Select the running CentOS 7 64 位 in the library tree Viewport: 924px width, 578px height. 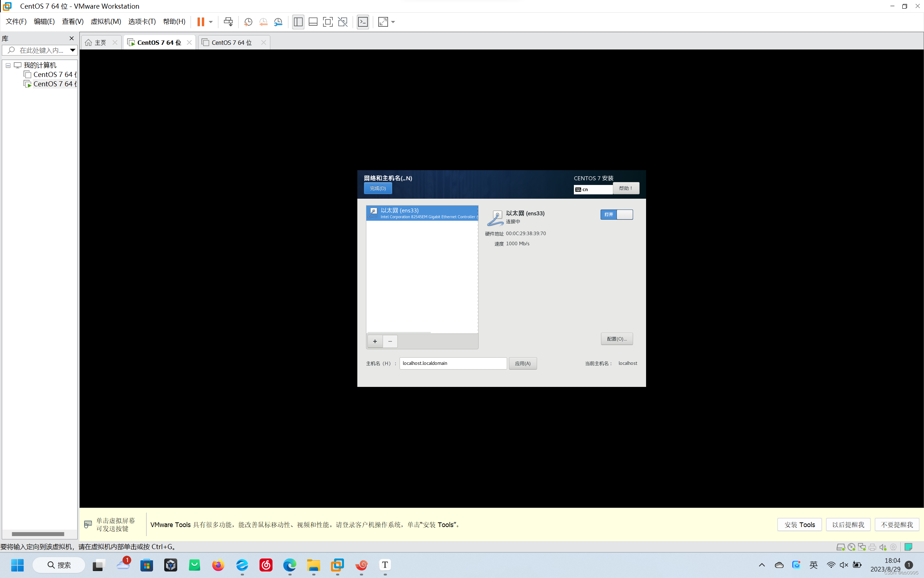[51, 84]
